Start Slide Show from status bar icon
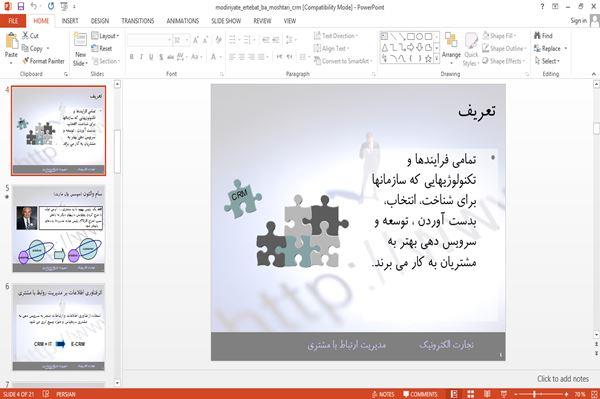 [x=504, y=394]
